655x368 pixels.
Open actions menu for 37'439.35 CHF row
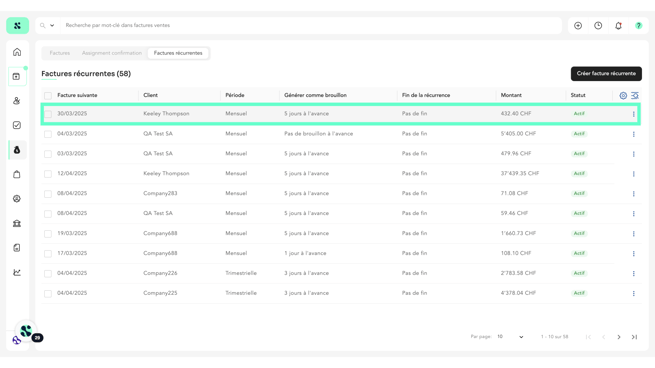point(633,174)
